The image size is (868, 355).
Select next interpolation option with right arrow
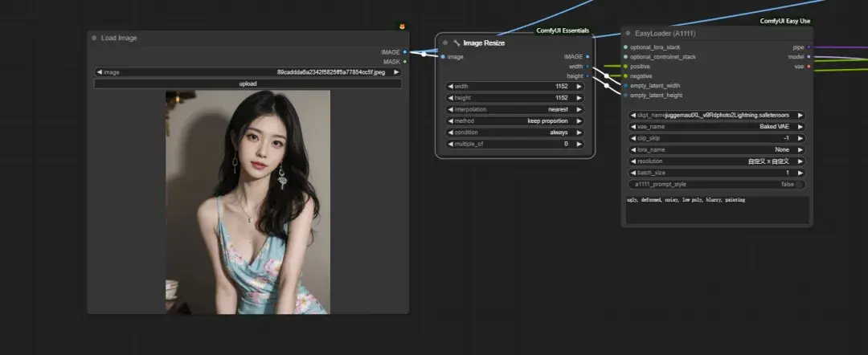click(x=579, y=109)
